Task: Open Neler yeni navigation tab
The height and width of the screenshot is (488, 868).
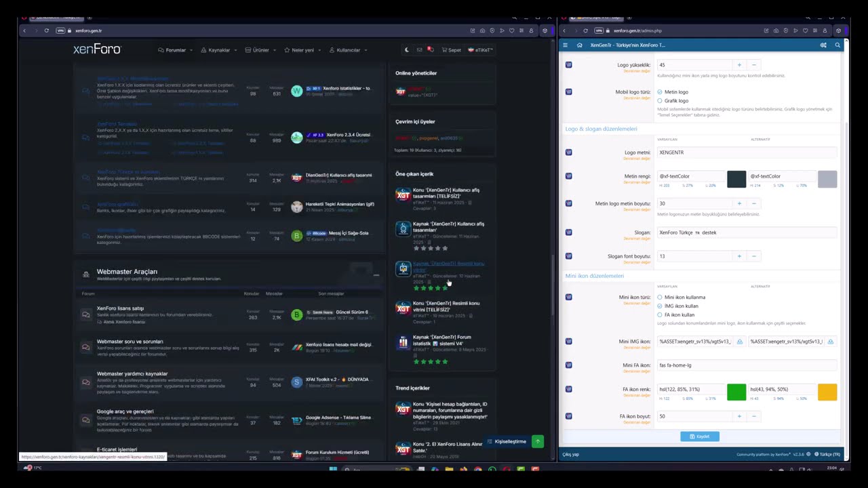Action: coord(299,50)
